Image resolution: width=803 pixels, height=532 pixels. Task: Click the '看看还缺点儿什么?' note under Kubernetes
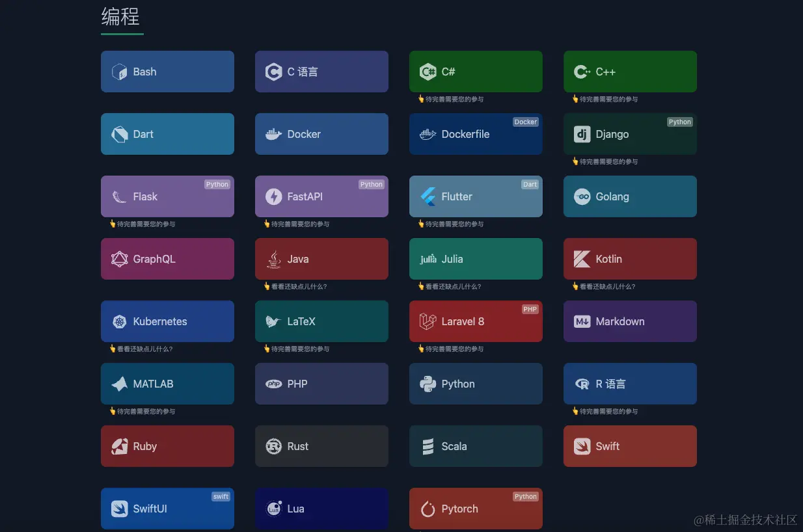(141, 349)
